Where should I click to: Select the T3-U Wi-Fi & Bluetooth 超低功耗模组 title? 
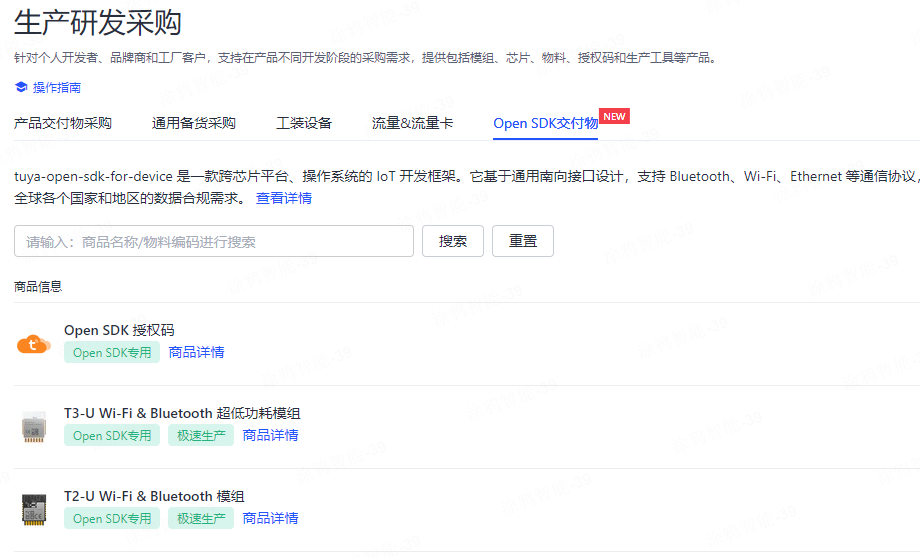(182, 413)
